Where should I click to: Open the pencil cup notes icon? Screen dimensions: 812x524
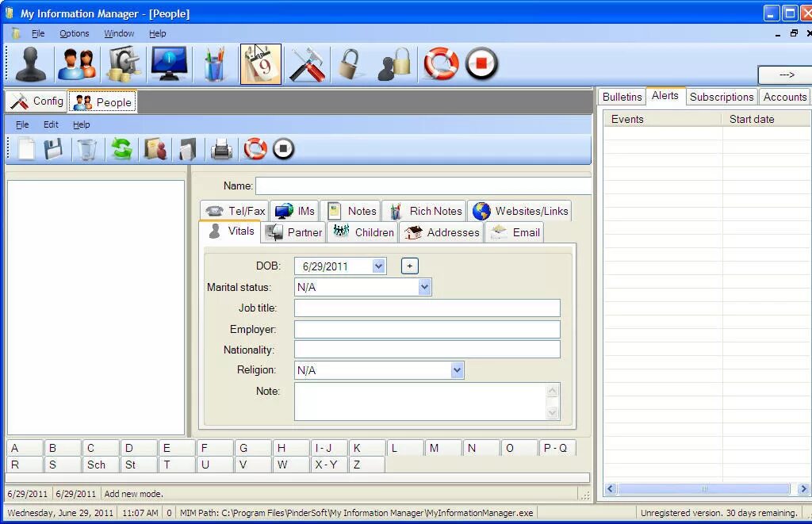click(x=214, y=64)
